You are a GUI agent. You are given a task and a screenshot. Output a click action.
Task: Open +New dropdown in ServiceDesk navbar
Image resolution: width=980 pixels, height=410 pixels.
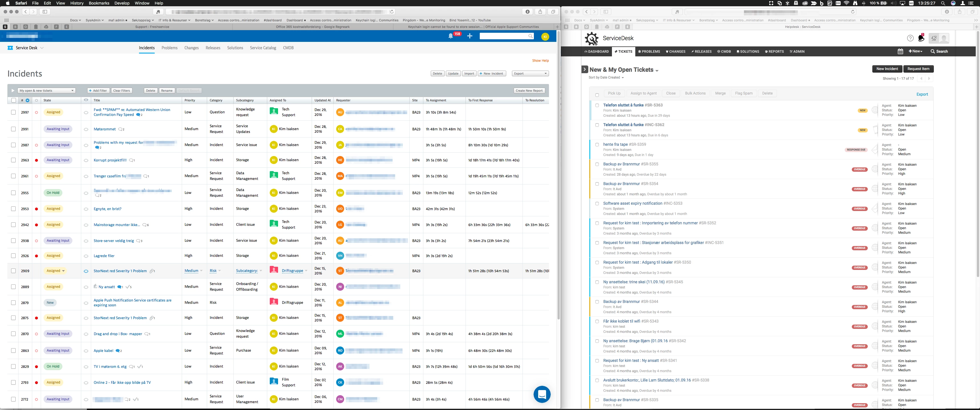pos(915,51)
